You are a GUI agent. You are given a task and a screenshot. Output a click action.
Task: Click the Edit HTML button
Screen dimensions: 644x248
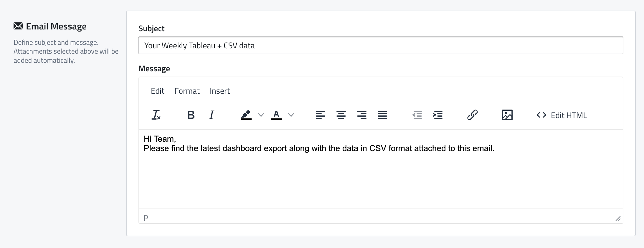[x=562, y=115]
